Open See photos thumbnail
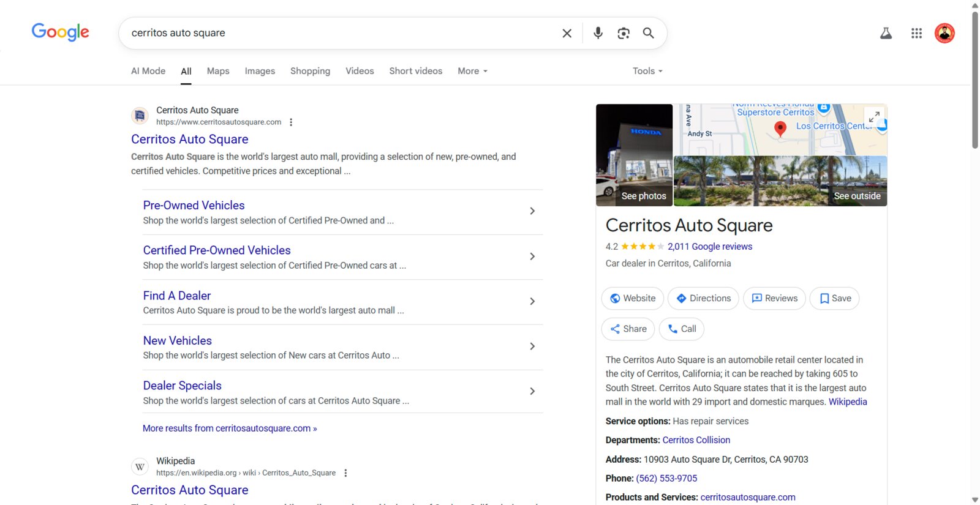Image resolution: width=980 pixels, height=505 pixels. (634, 155)
